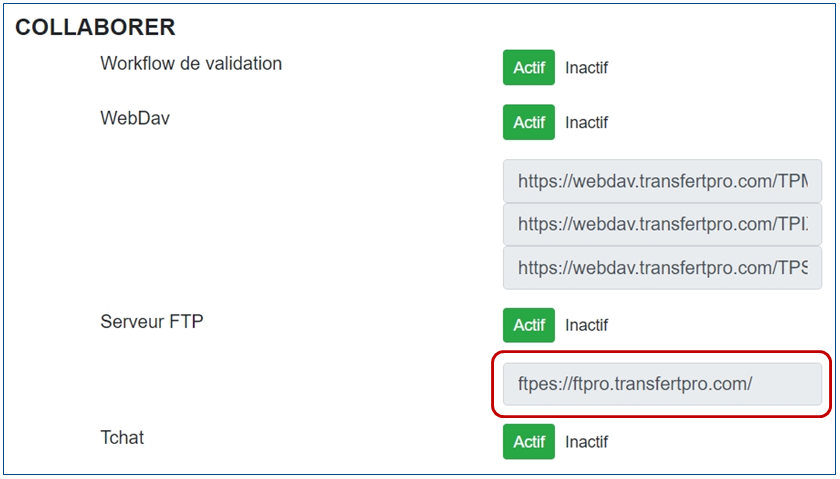Image resolution: width=840 pixels, height=479 pixels.
Task: Click the red outline around FTP address
Action: [662, 352]
